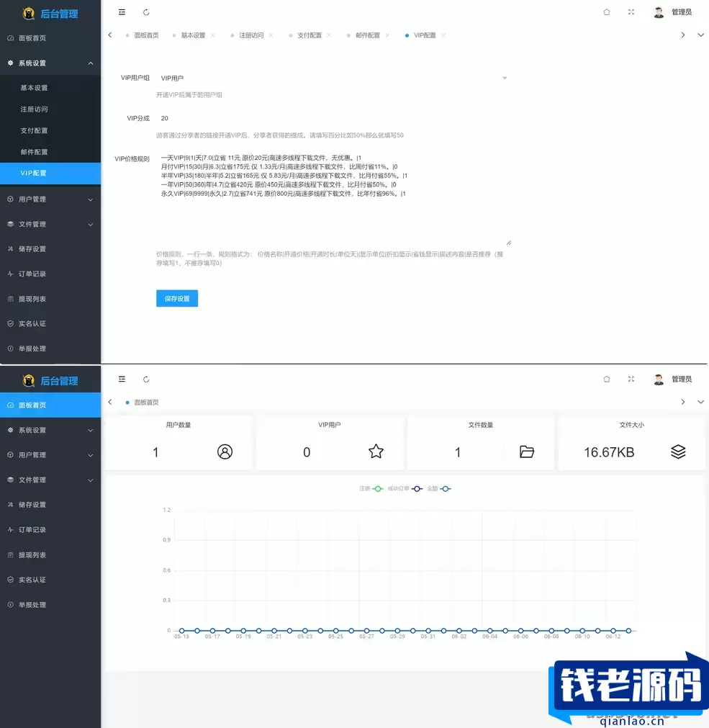709x728 pixels.
Task: Click the home icon in the dashboard screen header
Action: point(607,379)
